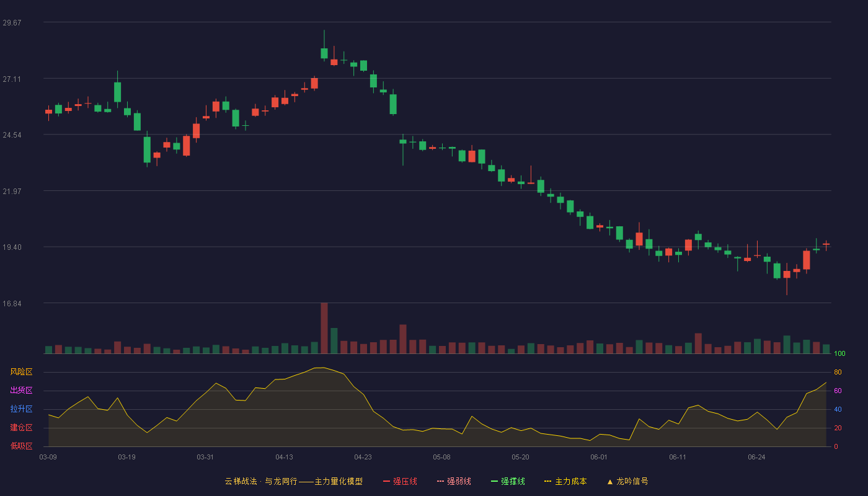
Task: Click the 拉升区 zone label
Action: click(x=21, y=409)
